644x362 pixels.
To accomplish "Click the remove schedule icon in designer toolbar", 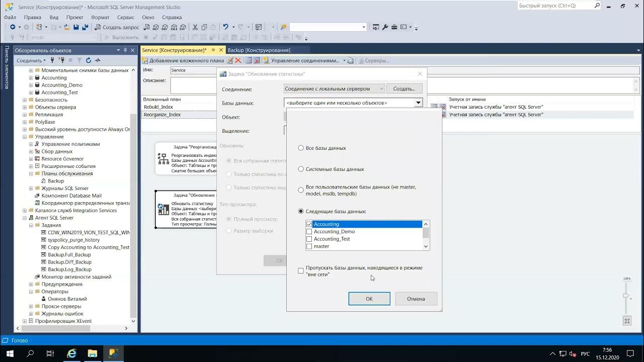I will click(x=257, y=60).
